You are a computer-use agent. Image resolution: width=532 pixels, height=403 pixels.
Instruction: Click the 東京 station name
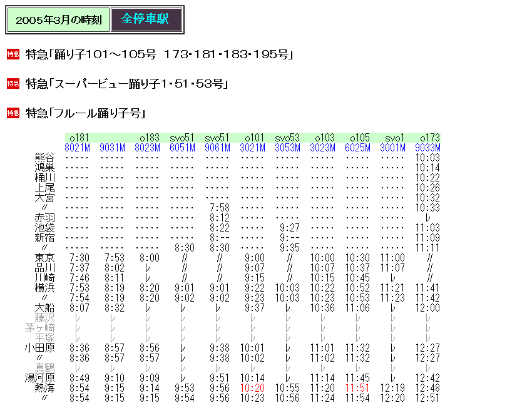click(45, 257)
